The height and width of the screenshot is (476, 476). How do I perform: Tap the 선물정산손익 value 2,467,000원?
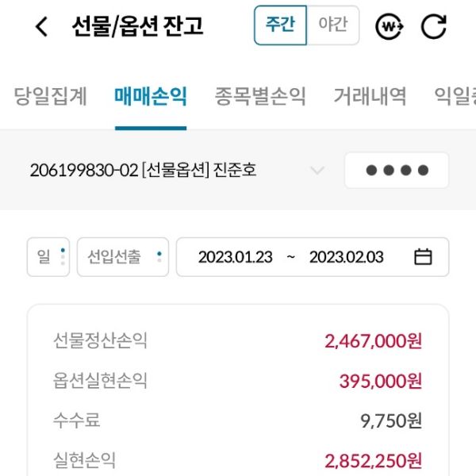pyautogui.click(x=373, y=341)
